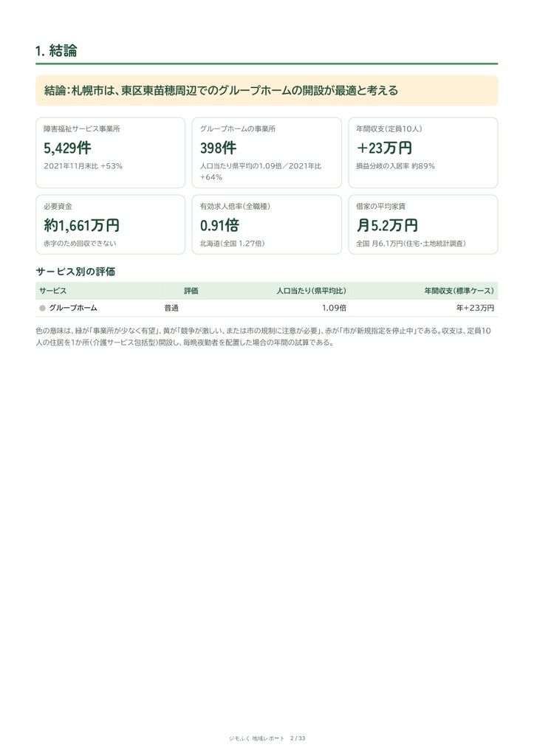This screenshot has height=756, width=534.
Task: Select the '398件' value
Action: (219, 148)
